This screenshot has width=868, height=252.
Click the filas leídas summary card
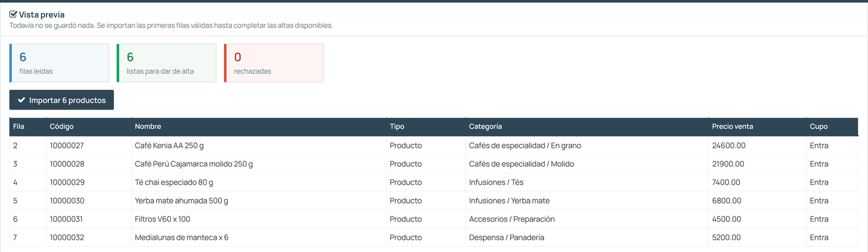point(59,63)
